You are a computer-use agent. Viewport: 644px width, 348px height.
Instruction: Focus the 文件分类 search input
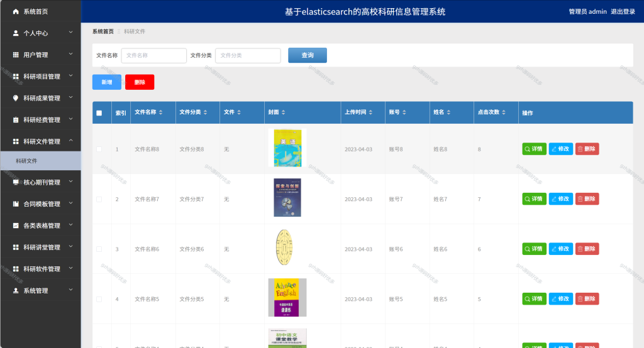pos(248,55)
